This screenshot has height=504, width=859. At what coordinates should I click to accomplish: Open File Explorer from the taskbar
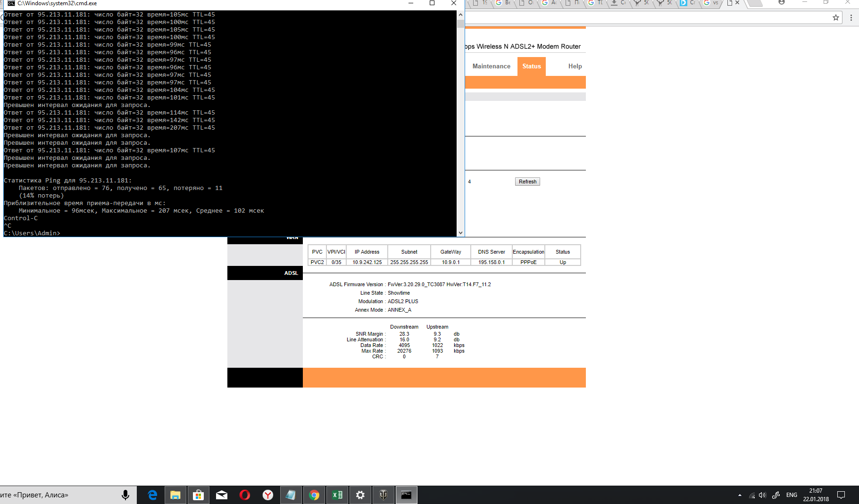click(x=175, y=495)
